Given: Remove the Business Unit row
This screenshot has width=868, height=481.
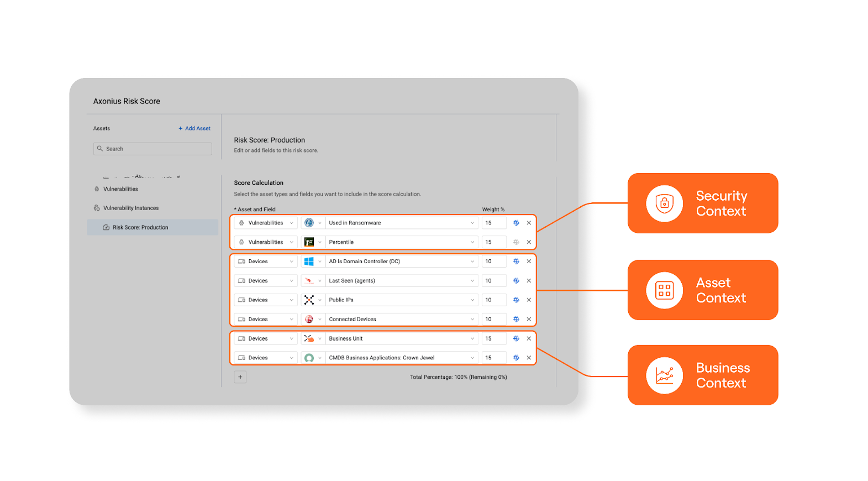Looking at the screenshot, I should [x=529, y=338].
